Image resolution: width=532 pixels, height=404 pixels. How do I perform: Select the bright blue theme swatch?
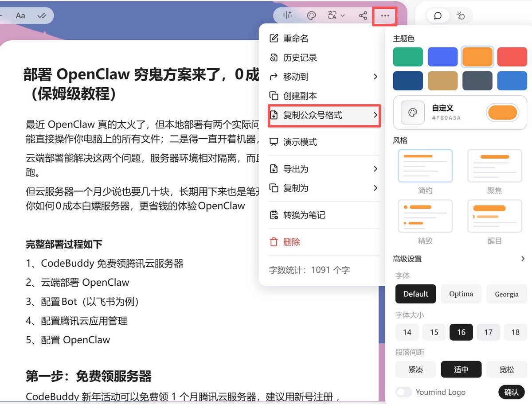click(442, 57)
